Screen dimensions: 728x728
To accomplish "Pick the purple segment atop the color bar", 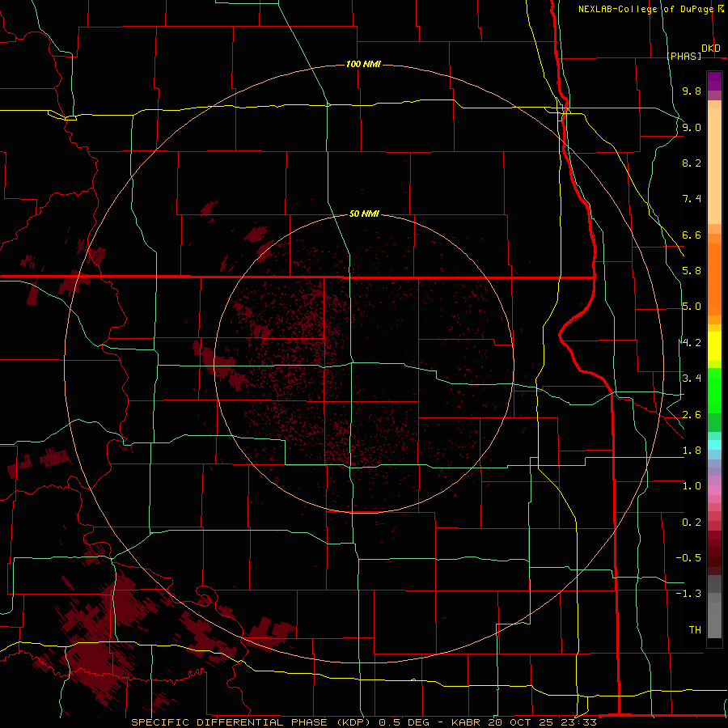I will pyautogui.click(x=714, y=81).
